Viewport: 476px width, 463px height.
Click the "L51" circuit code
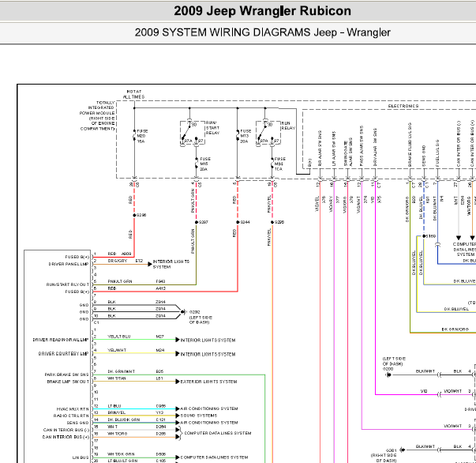click(x=159, y=378)
